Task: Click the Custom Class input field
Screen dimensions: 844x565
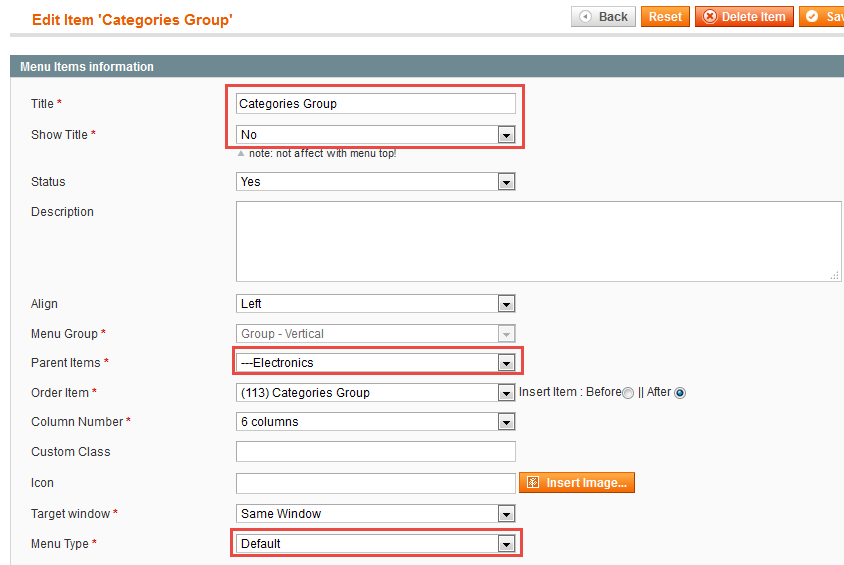Action: coord(376,451)
